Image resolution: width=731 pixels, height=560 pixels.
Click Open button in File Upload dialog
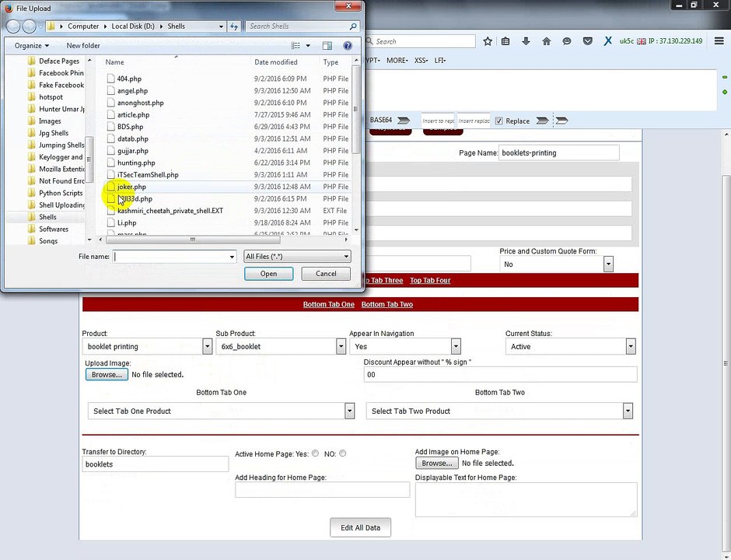pos(268,274)
